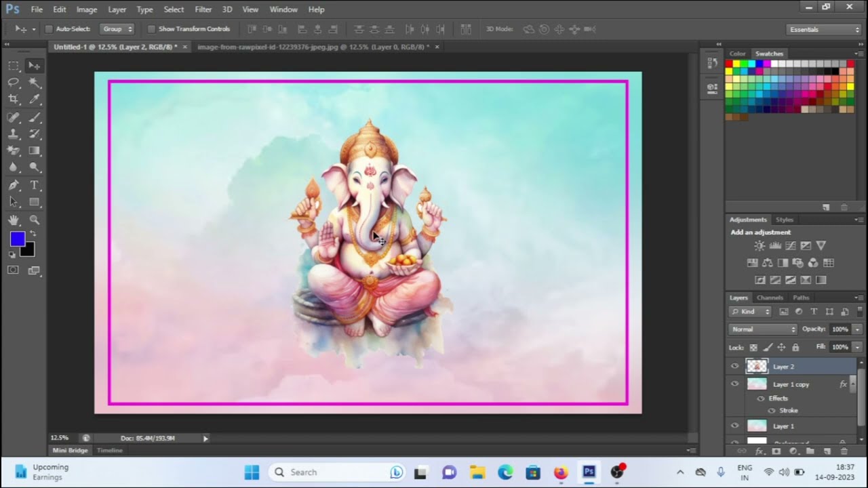Select the Brush tool
Viewport: 868px width, 488px height.
(x=34, y=117)
